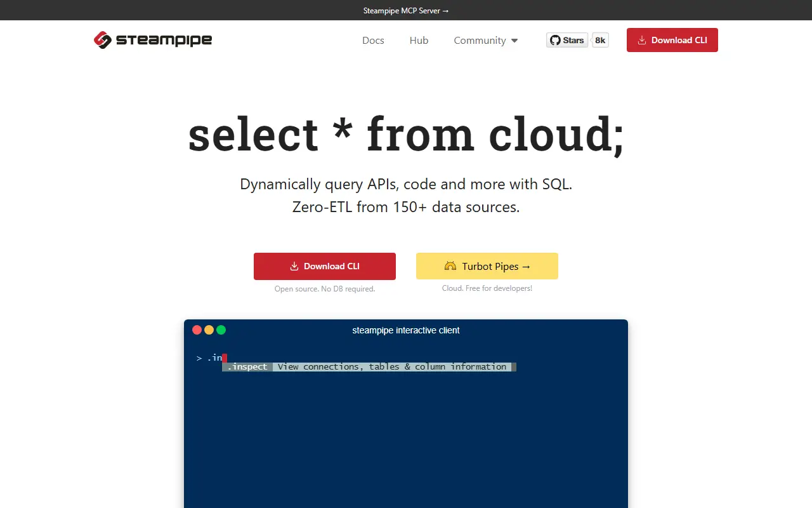Click the 'Open source. No DB required.' caption
This screenshot has height=508, width=812.
click(325, 289)
